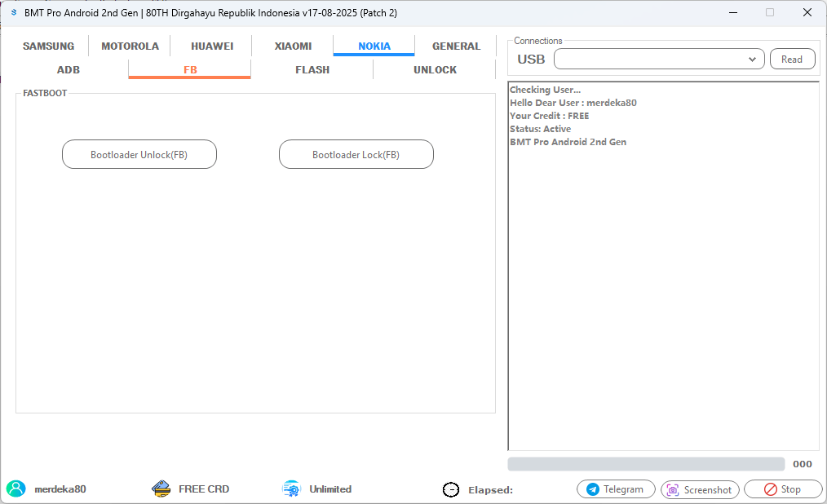Switch to the SAMSUNG tab
This screenshot has width=827, height=504.
pos(48,46)
